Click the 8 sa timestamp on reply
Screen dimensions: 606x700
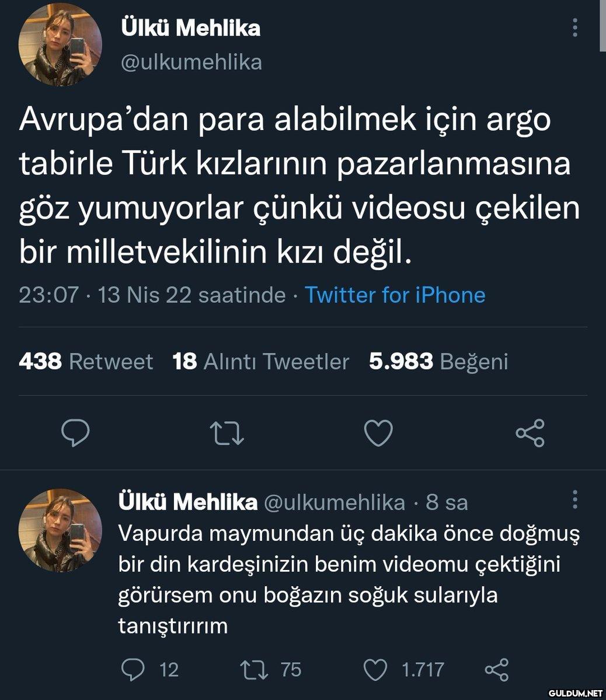(x=447, y=502)
